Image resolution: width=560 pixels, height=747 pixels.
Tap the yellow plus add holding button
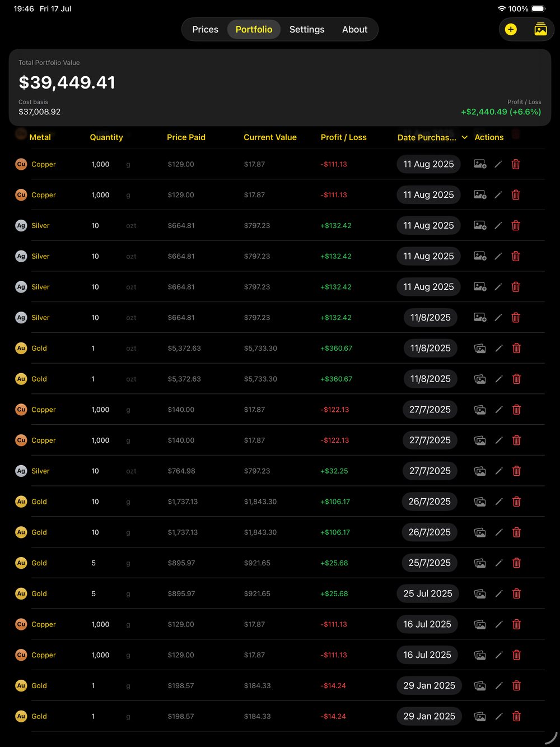point(511,29)
